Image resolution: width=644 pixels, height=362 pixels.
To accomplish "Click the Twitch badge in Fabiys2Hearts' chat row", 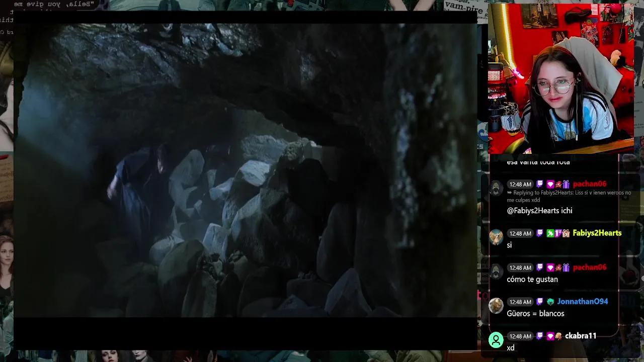I will 540,233.
